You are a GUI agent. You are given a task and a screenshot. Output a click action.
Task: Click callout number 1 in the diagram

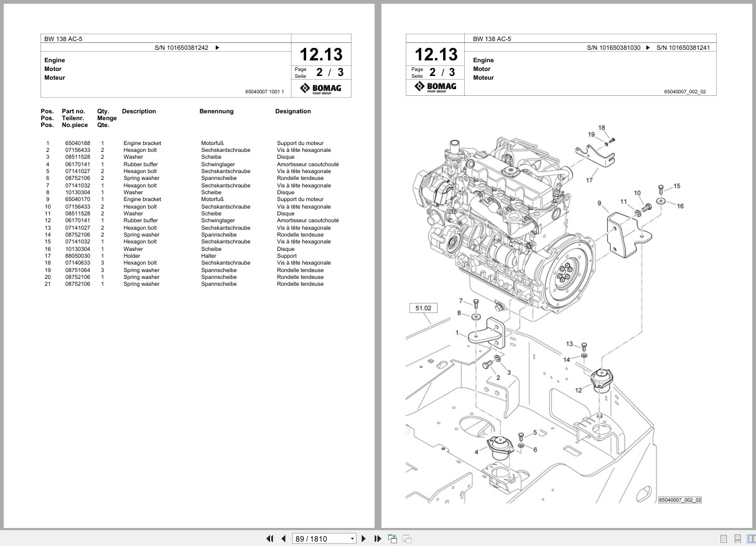(x=457, y=333)
